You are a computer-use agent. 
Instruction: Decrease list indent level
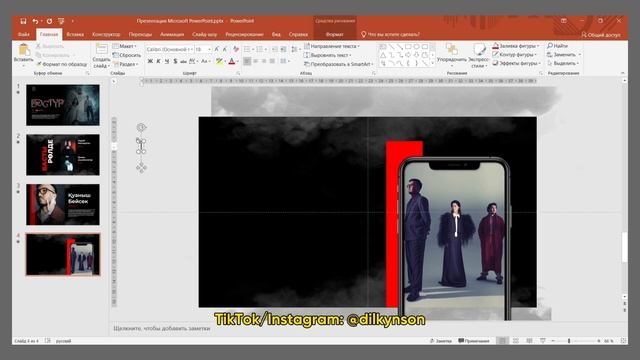275,49
